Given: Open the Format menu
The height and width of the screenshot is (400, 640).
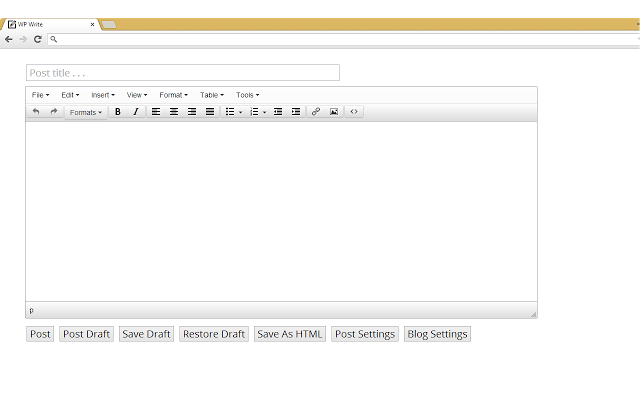Looking at the screenshot, I should click(x=173, y=95).
